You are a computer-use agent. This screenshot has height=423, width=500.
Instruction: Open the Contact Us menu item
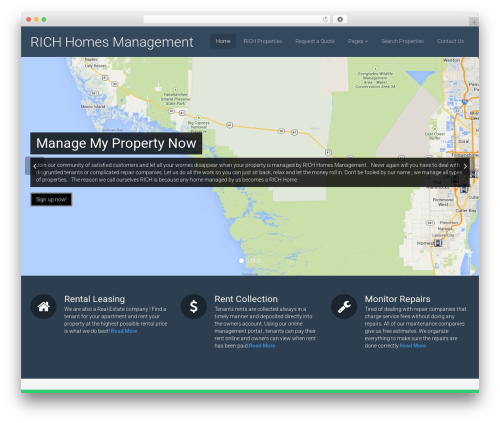click(450, 41)
